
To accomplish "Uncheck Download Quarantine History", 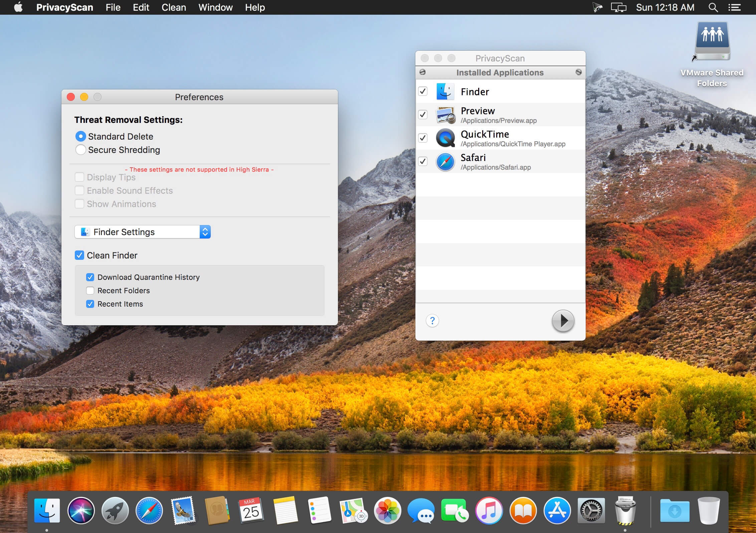I will 90,277.
